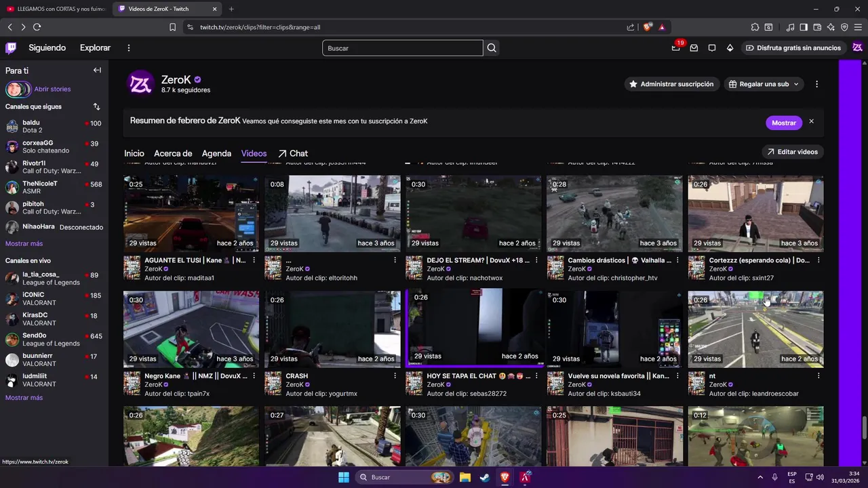Viewport: 868px width, 488px height.
Task: Click into the Twitch Buscar field
Action: pyautogui.click(x=403, y=48)
